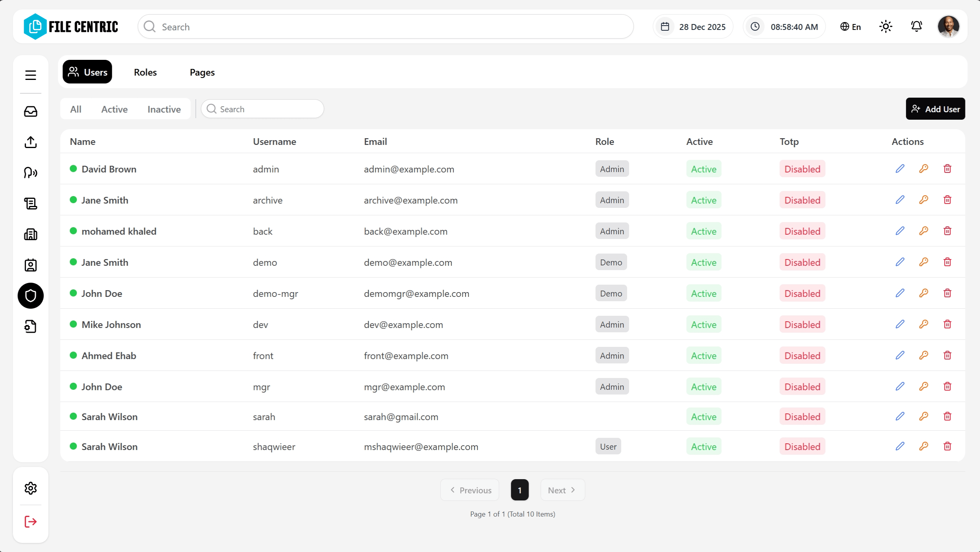Reset Sarah Wilson's password via key icon
Screen dimensions: 980x552
coord(924,416)
